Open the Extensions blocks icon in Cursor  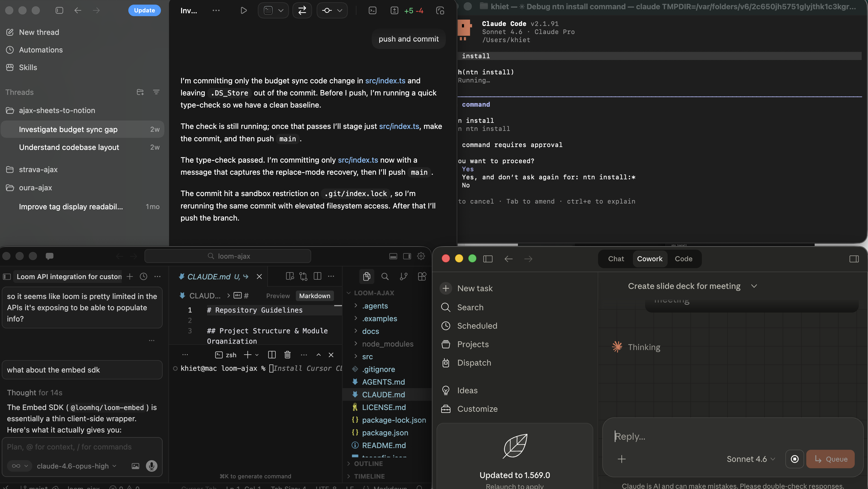coord(422,276)
